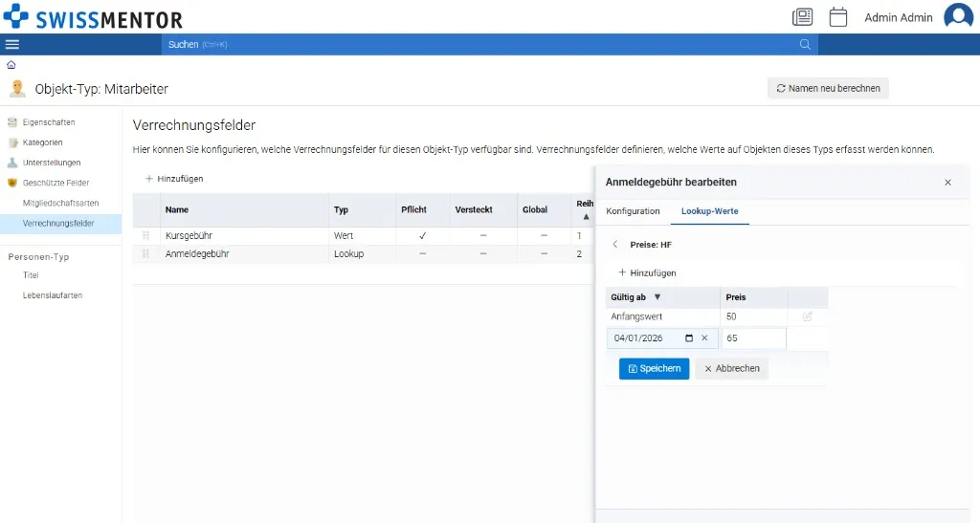Toggle Pflicht dash for Anmeldegebühr
Image resolution: width=980 pixels, height=523 pixels.
coord(422,254)
